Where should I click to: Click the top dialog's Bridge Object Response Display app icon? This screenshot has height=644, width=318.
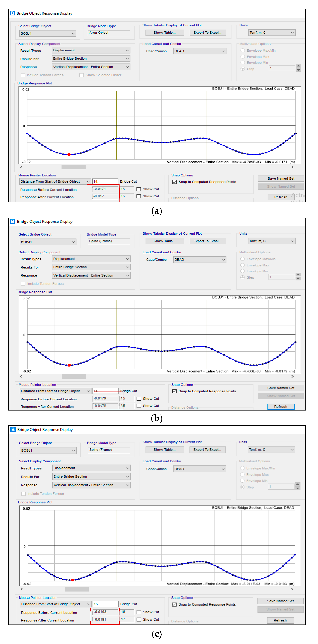(x=12, y=13)
